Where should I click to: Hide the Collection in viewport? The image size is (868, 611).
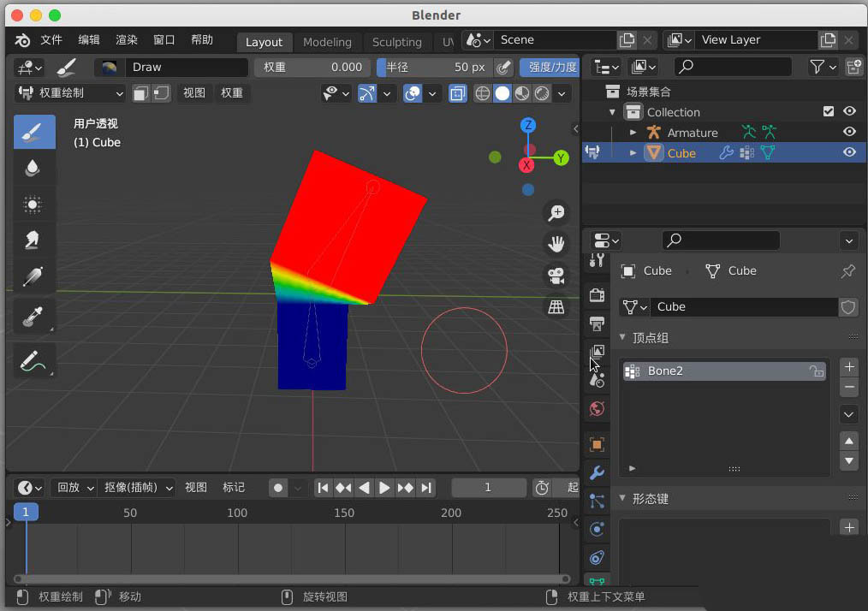coord(849,111)
